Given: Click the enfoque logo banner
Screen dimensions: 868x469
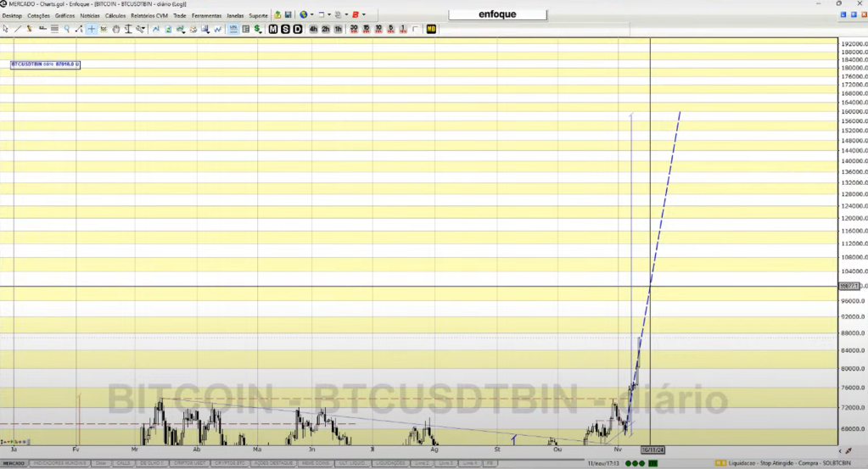Looking at the screenshot, I should (x=497, y=14).
